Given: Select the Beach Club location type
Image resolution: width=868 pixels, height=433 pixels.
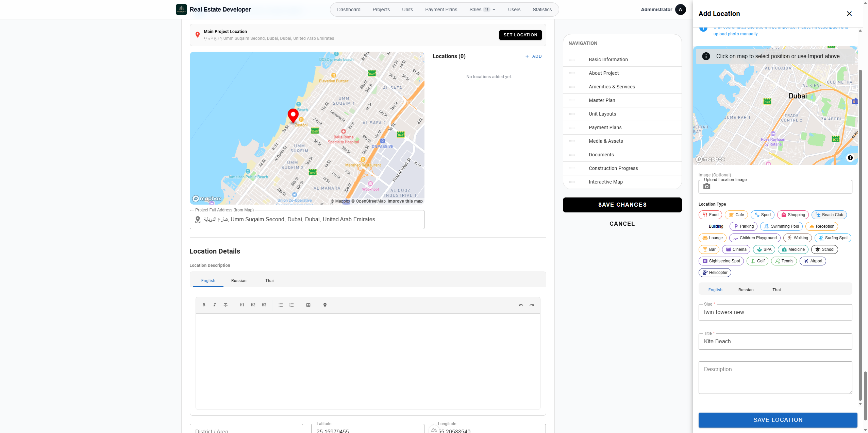Looking at the screenshot, I should click(x=829, y=215).
